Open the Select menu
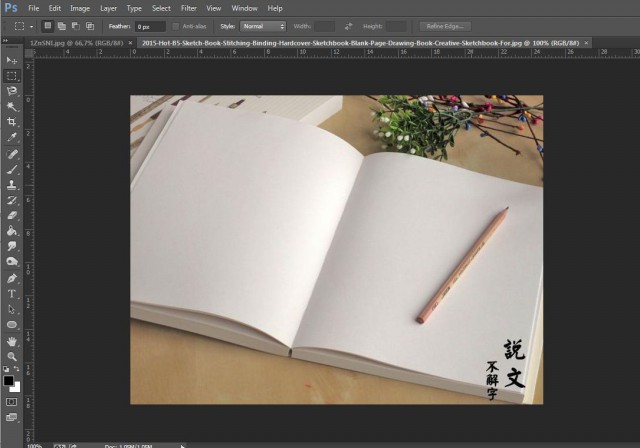This screenshot has width=640, height=448. pos(161,8)
